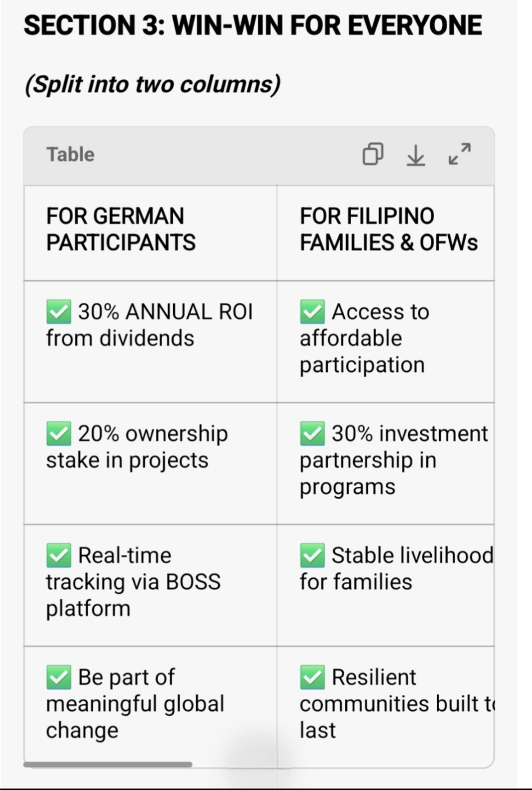The height and width of the screenshot is (790, 532).
Task: Click the FOR GERMAN PARTICIPANTS column header
Action: coord(120,230)
